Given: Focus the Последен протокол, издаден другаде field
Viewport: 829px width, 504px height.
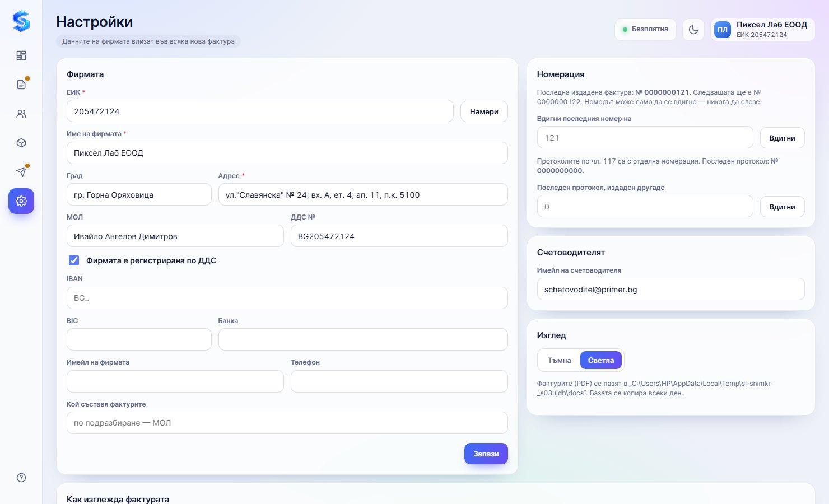Looking at the screenshot, I should [x=645, y=207].
